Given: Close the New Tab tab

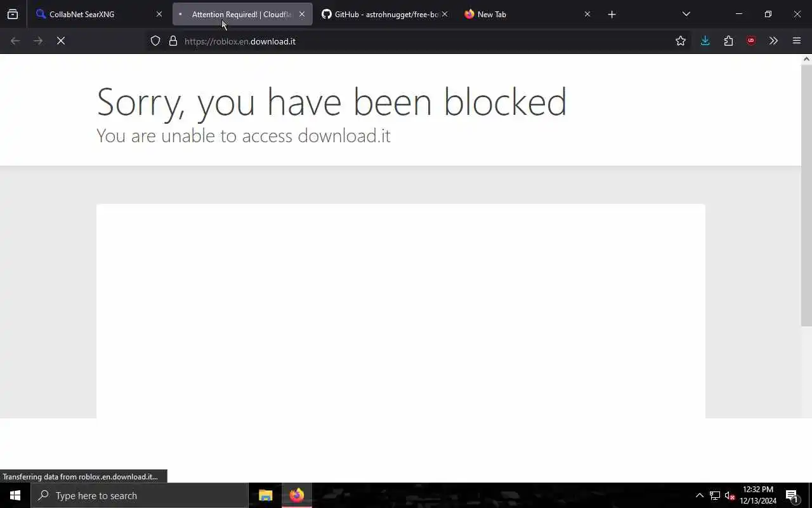Looking at the screenshot, I should pos(587,14).
